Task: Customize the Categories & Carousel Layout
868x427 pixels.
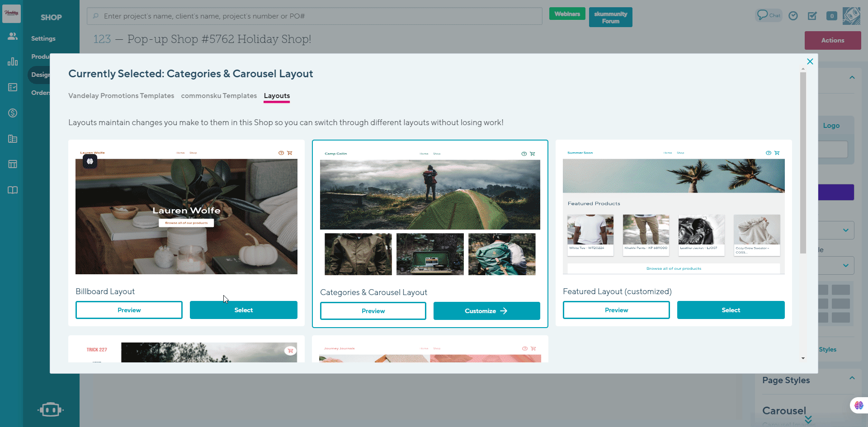Action: coord(486,311)
